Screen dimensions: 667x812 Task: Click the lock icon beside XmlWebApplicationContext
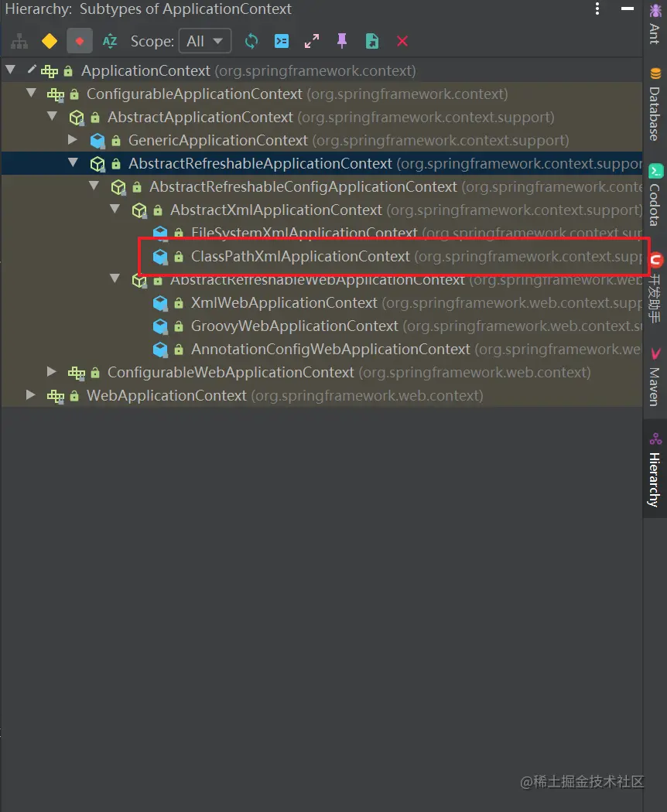pyautogui.click(x=178, y=303)
